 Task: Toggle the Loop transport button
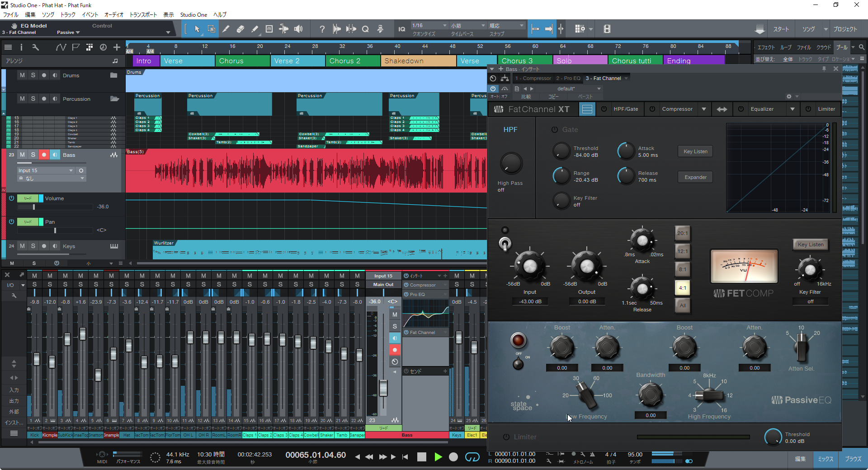tap(472, 457)
